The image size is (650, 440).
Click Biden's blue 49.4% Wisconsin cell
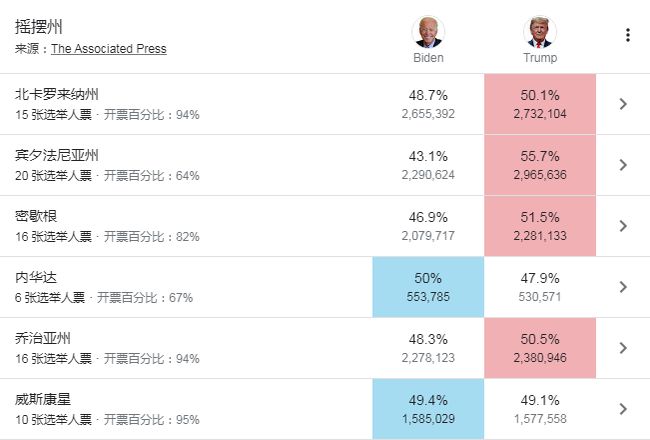428,409
